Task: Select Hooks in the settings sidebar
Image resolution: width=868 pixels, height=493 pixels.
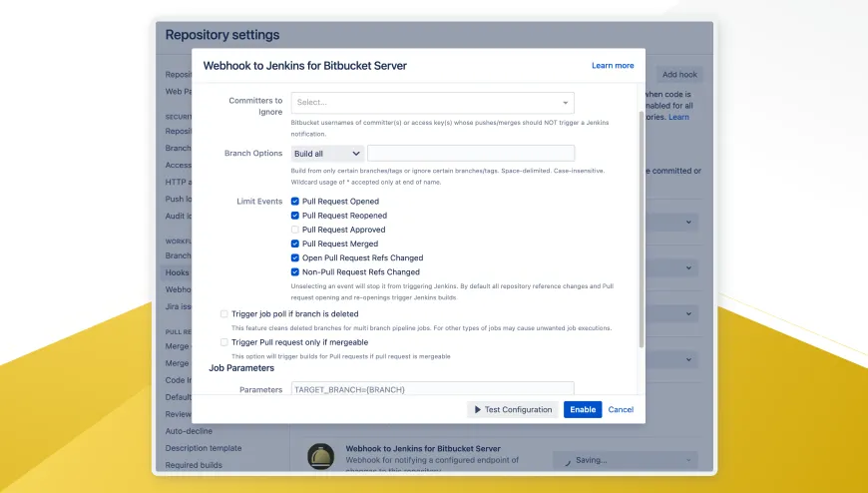Action: pos(177,272)
